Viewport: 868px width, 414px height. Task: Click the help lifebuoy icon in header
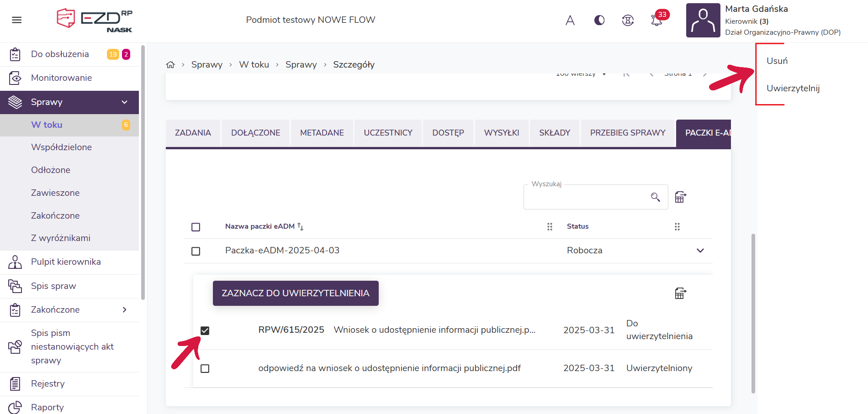pos(628,20)
